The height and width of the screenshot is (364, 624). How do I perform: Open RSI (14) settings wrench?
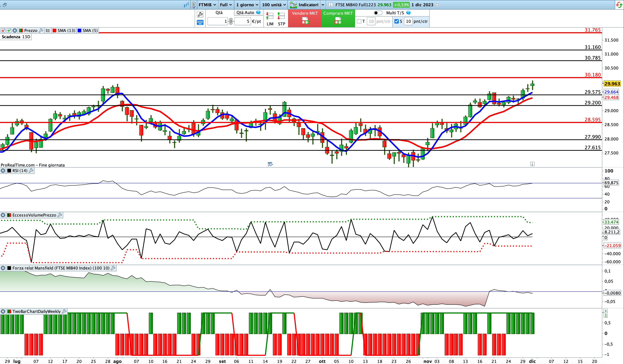coord(31,171)
